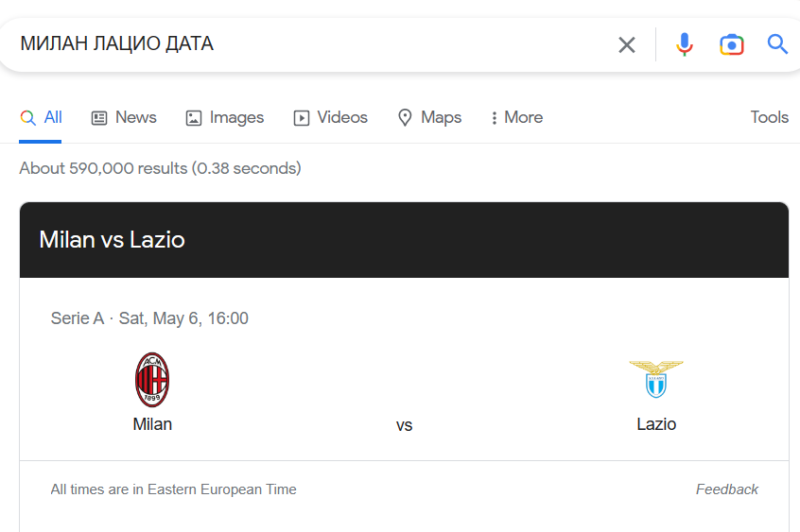Open the Lazio team name link
The image size is (800, 532).
pos(656,424)
